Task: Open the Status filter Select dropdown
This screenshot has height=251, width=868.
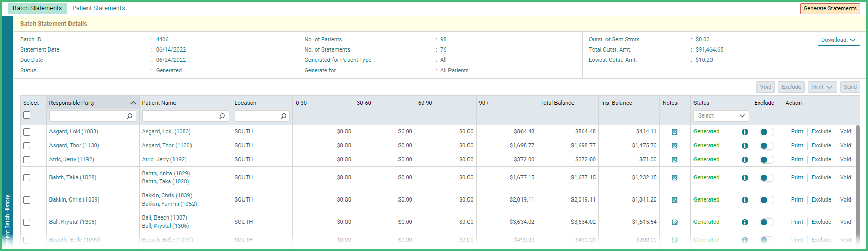Action: coord(721,116)
